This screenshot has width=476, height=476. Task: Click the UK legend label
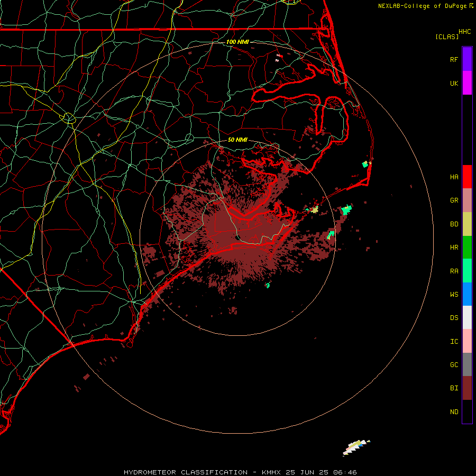454,83
